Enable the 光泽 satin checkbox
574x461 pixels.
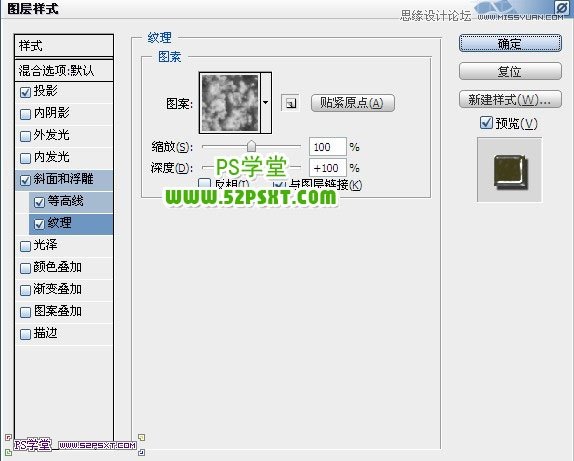click(25, 246)
